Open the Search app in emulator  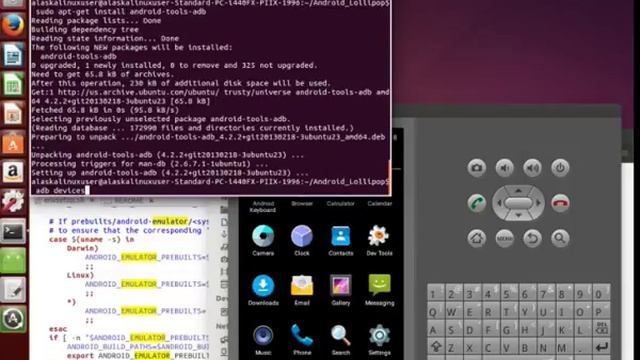point(340,340)
